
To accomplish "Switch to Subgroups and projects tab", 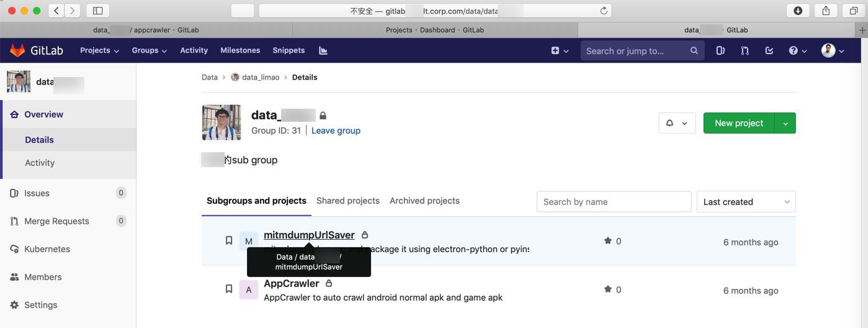I will 256,201.
